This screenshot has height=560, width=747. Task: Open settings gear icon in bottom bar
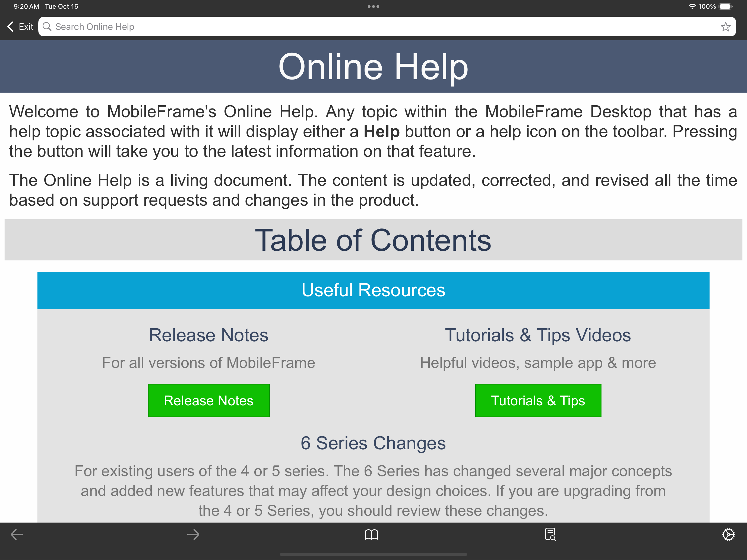[728, 534]
